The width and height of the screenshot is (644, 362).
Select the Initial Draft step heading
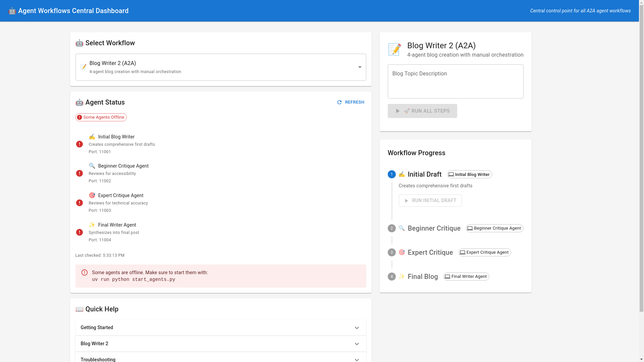click(425, 174)
